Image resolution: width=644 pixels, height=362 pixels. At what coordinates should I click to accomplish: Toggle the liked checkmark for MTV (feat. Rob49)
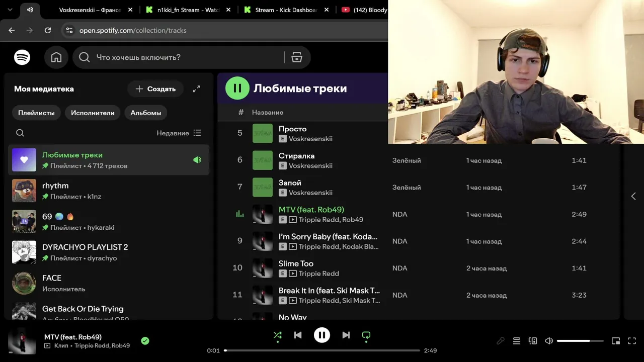click(x=145, y=341)
